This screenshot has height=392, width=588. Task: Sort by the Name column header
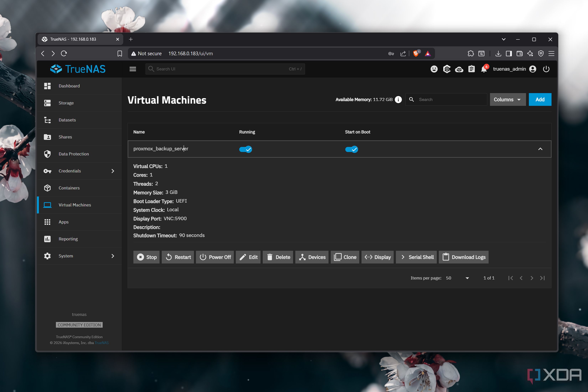139,132
